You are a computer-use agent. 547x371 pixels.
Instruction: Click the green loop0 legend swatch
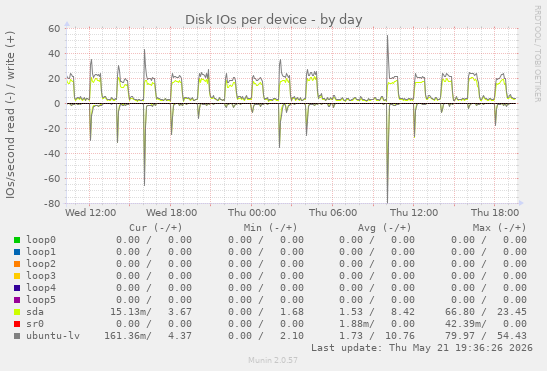click(x=17, y=240)
